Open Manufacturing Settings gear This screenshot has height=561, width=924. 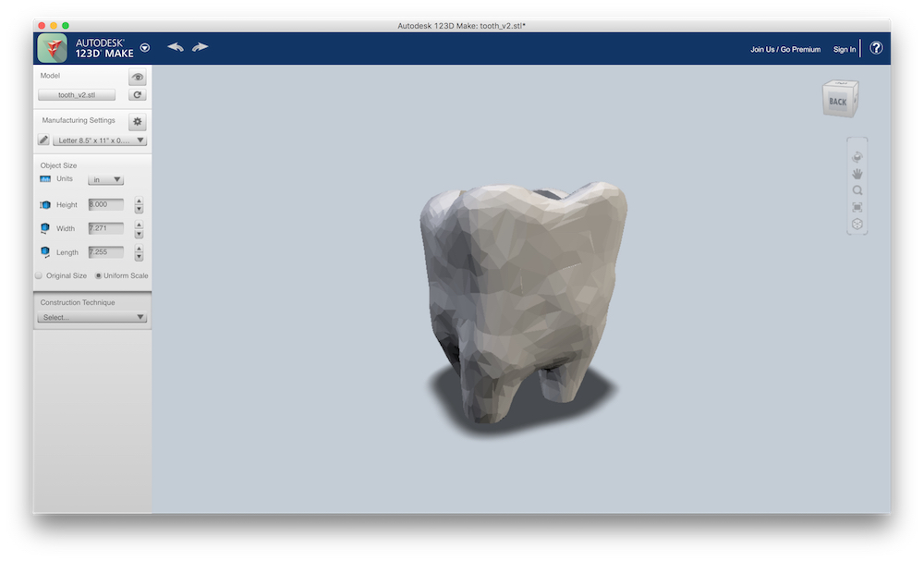pos(138,121)
